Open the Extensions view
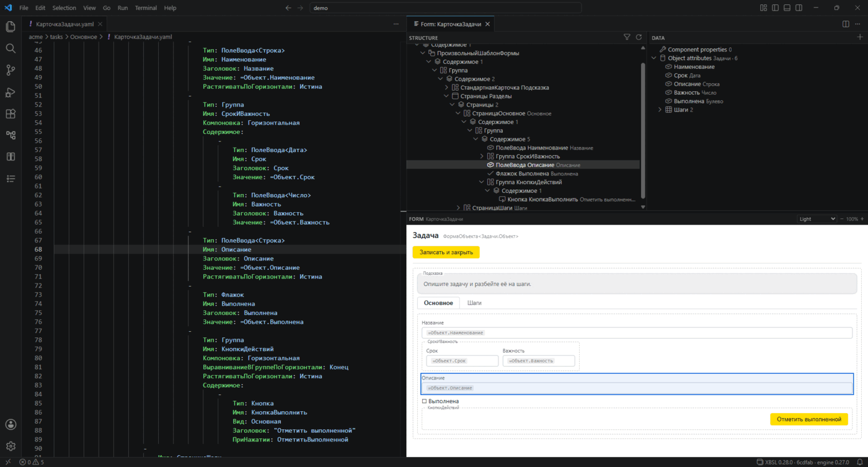Screen dimensions: 868x467 click(x=11, y=113)
